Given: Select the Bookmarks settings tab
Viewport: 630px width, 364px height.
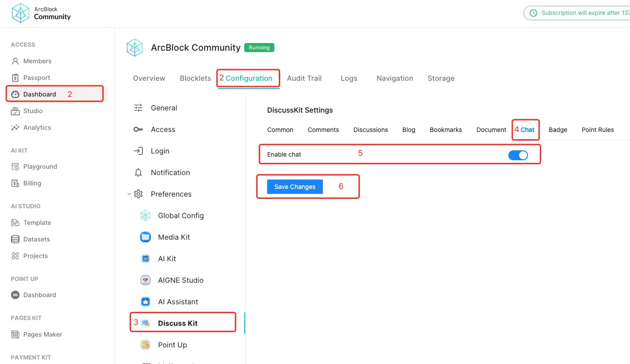Looking at the screenshot, I should coord(446,130).
